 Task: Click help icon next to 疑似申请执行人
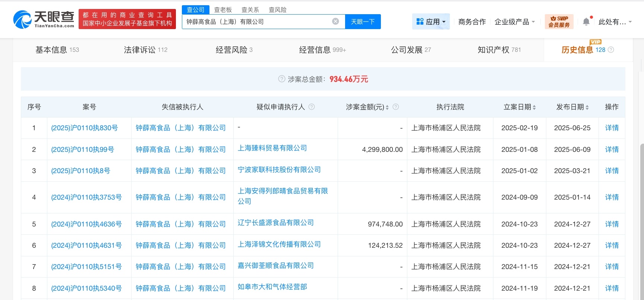pyautogui.click(x=312, y=107)
